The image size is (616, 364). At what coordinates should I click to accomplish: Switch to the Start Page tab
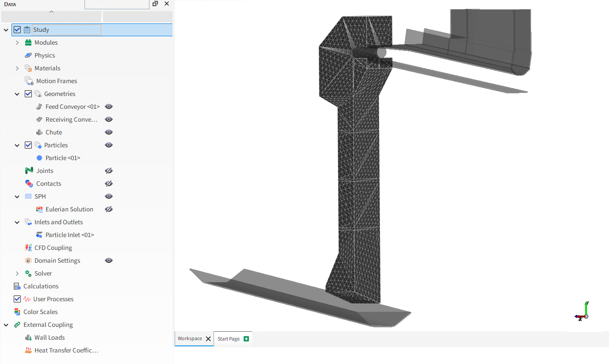tap(229, 339)
